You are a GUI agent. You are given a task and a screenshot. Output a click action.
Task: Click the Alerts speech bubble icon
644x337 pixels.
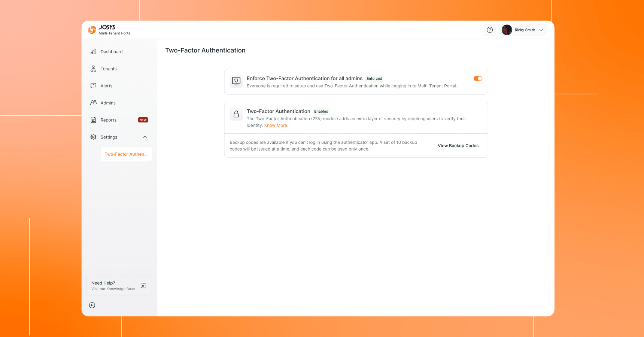tap(93, 86)
